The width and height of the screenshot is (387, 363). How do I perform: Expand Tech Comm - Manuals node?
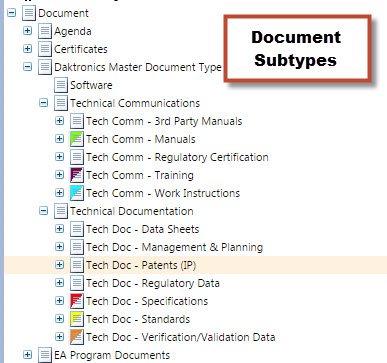(60, 139)
